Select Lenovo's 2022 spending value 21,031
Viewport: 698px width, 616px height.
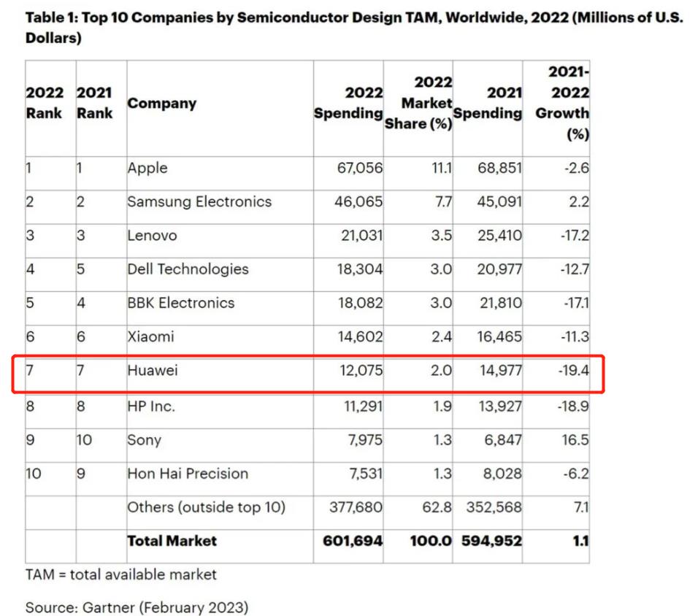click(361, 236)
